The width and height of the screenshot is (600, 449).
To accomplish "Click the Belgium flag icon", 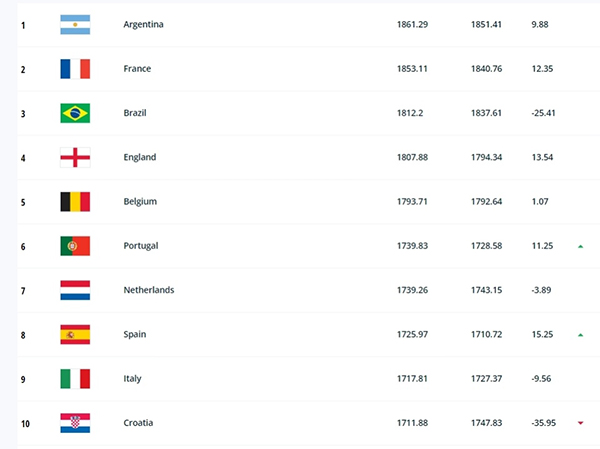I will point(75,201).
